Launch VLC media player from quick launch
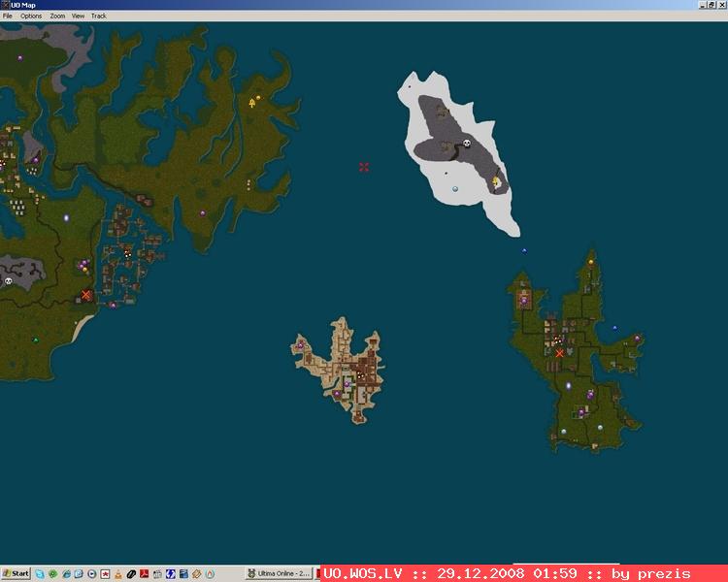The image size is (728, 582). (117, 573)
